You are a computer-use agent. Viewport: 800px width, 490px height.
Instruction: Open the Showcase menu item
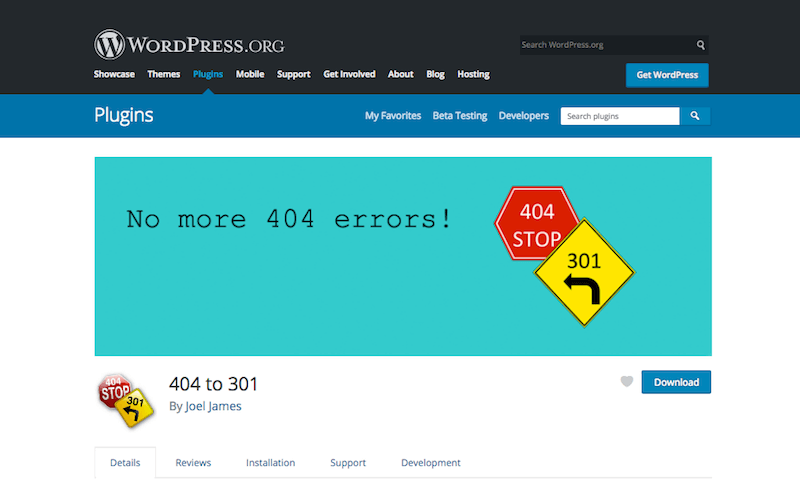click(114, 74)
